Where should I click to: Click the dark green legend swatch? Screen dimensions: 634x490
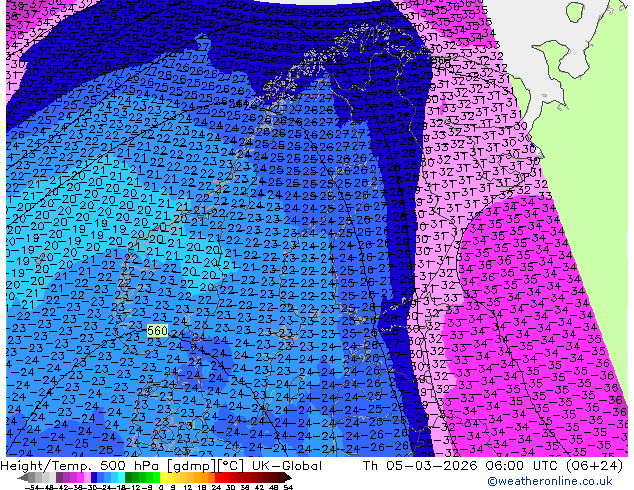point(129,478)
